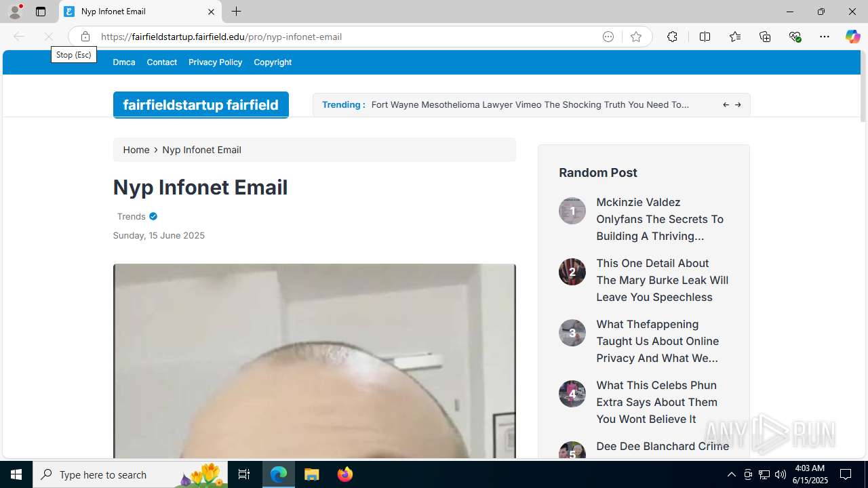868x488 pixels.
Task: Show next trending item arrow
Action: click(x=738, y=105)
